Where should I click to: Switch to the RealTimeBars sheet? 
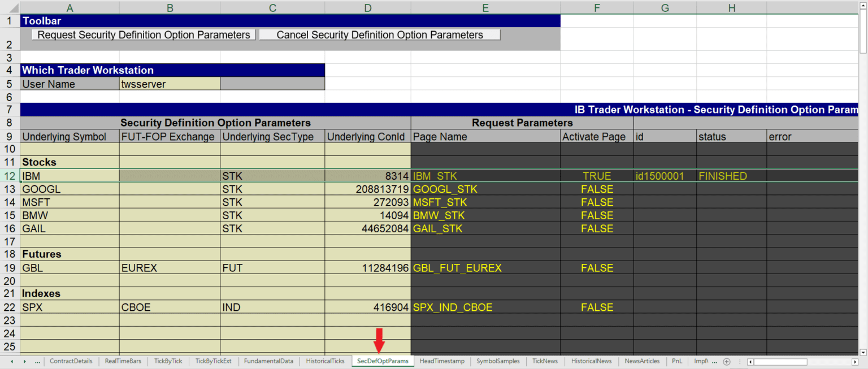pyautogui.click(x=123, y=361)
